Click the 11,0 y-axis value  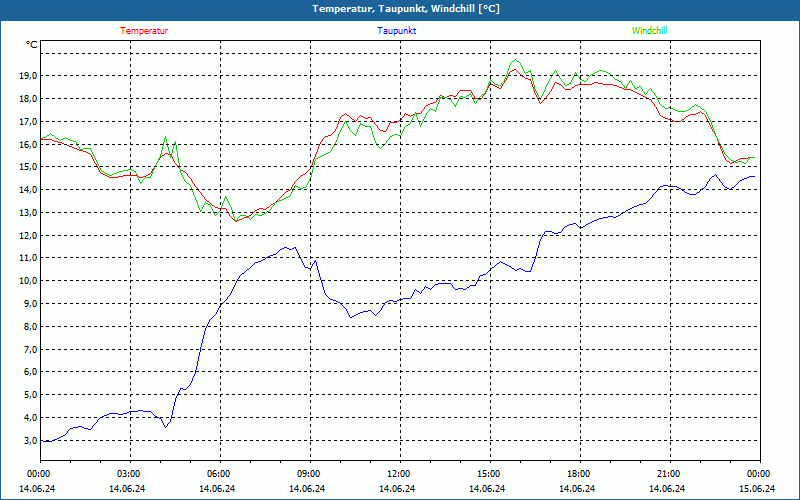(x=29, y=258)
